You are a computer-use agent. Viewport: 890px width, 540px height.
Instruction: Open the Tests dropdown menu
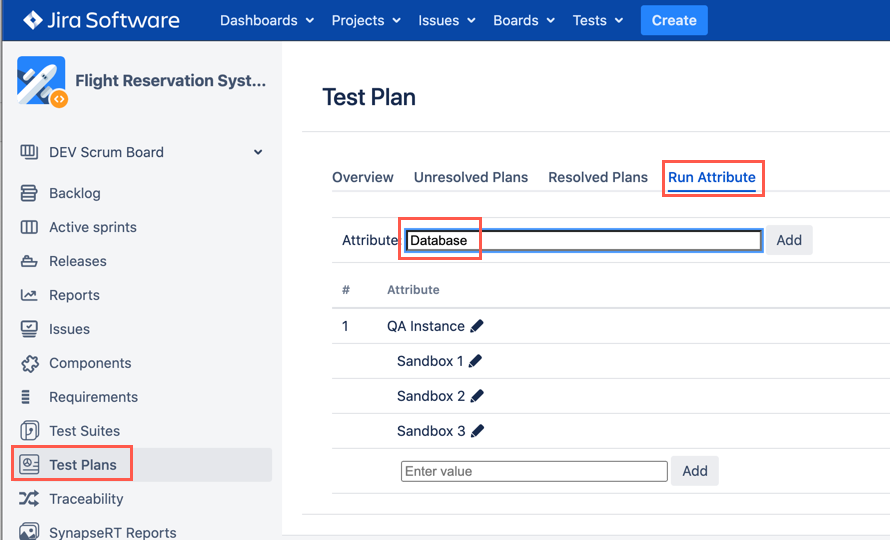(x=597, y=20)
